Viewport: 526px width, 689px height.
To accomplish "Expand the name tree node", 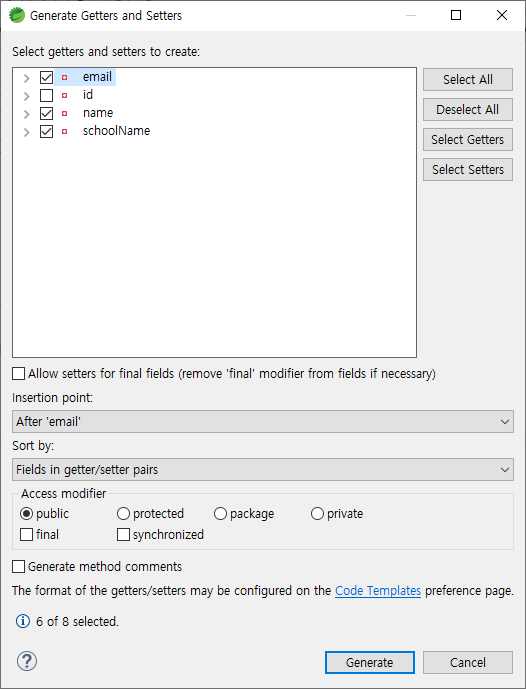I will [x=26, y=114].
